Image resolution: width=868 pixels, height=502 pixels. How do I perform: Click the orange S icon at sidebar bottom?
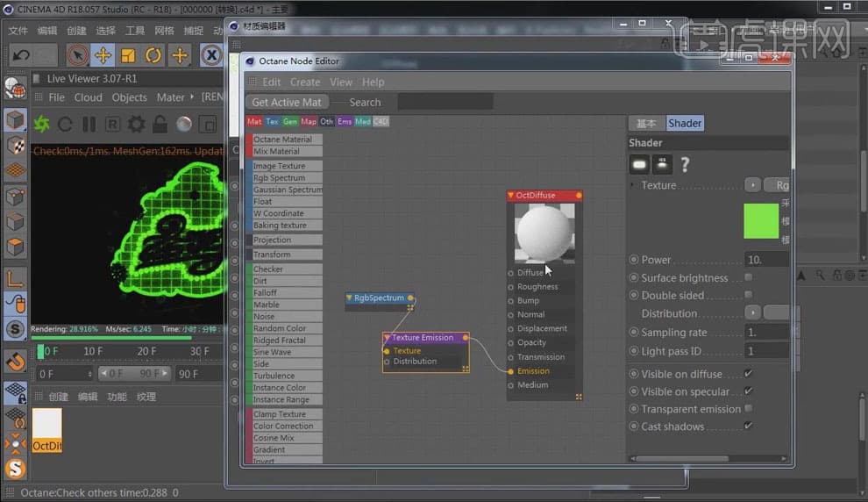(x=16, y=470)
